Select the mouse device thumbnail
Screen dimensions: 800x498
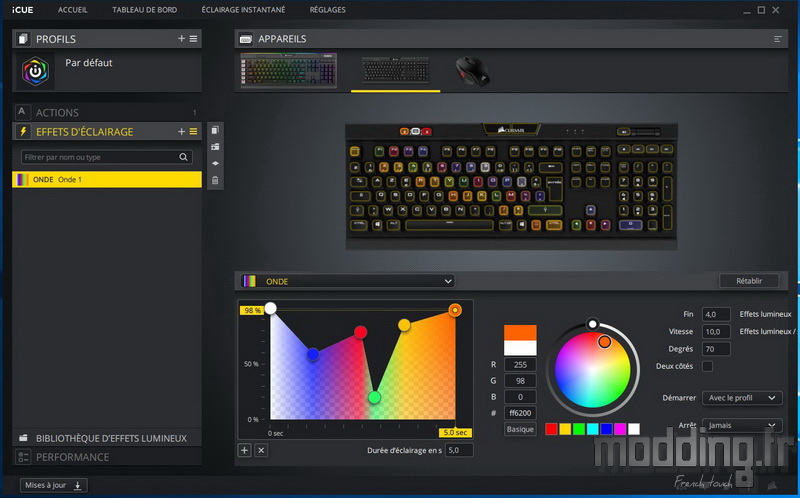pyautogui.click(x=472, y=71)
